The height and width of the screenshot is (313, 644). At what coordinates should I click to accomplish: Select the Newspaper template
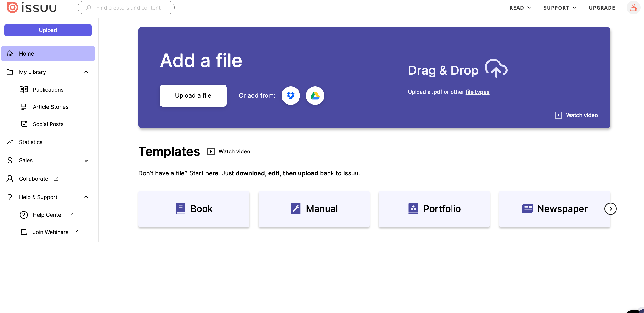[554, 209]
